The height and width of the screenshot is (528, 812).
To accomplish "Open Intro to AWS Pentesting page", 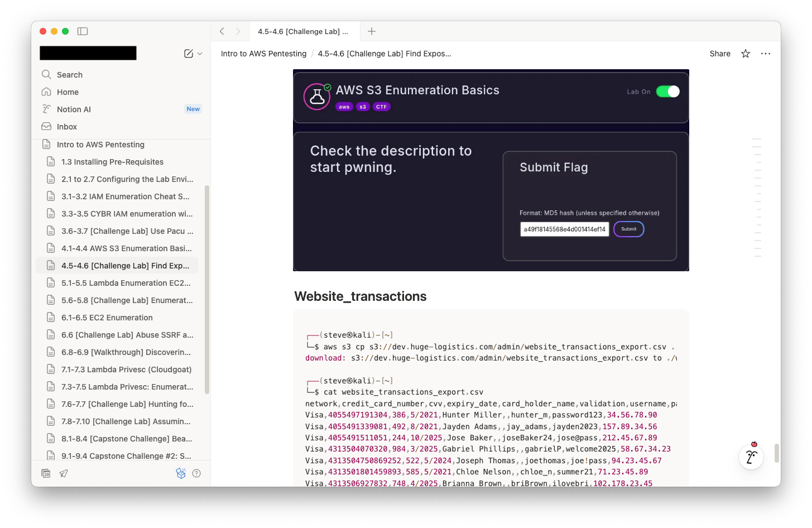I will click(100, 145).
